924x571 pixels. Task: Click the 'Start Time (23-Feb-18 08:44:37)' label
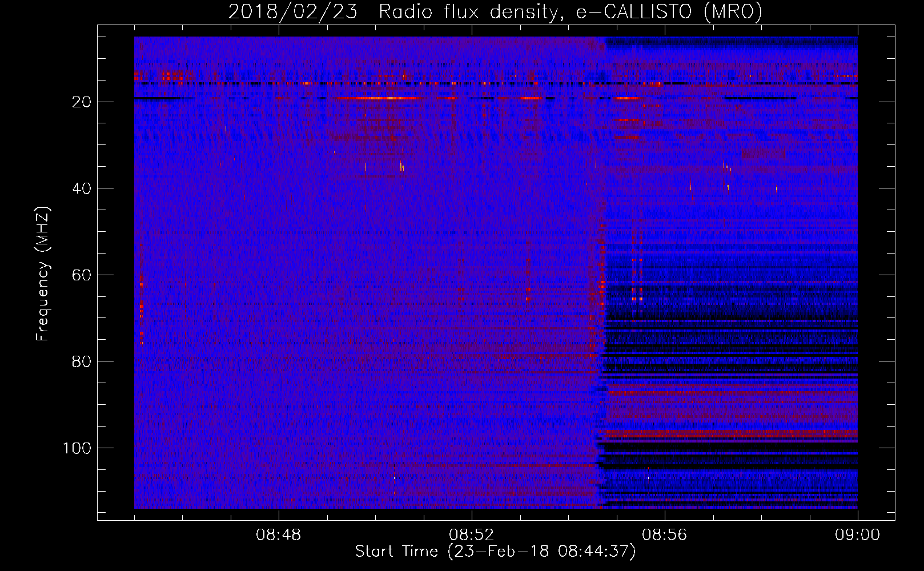pyautogui.click(x=495, y=552)
